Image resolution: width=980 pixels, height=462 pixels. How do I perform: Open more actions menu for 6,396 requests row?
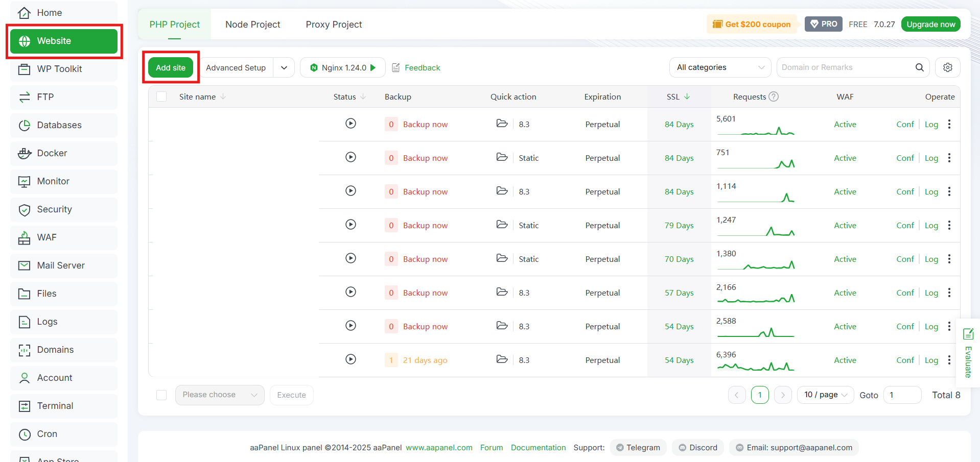tap(949, 360)
